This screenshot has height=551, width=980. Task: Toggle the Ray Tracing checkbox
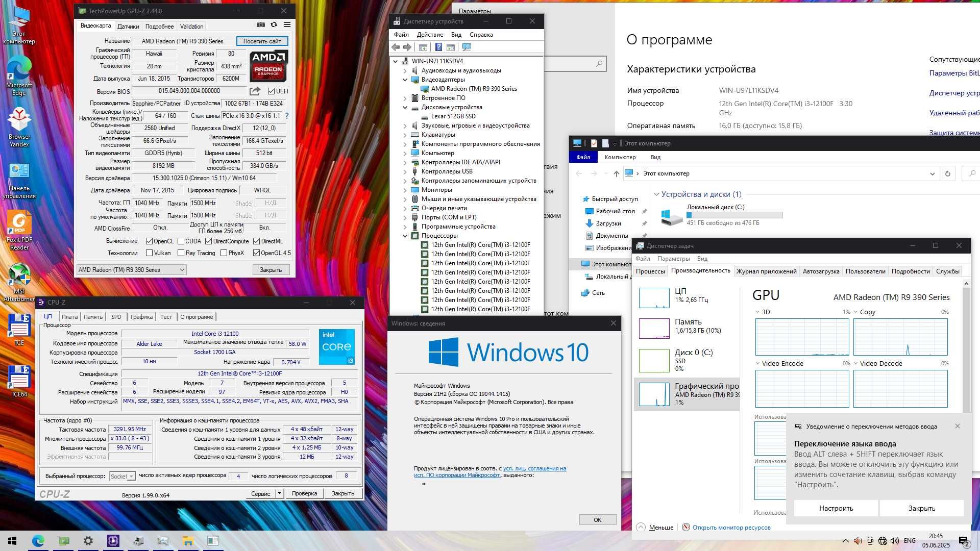coord(181,253)
